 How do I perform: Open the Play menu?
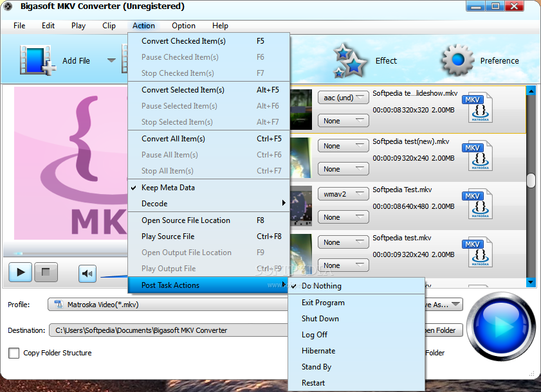pos(78,26)
